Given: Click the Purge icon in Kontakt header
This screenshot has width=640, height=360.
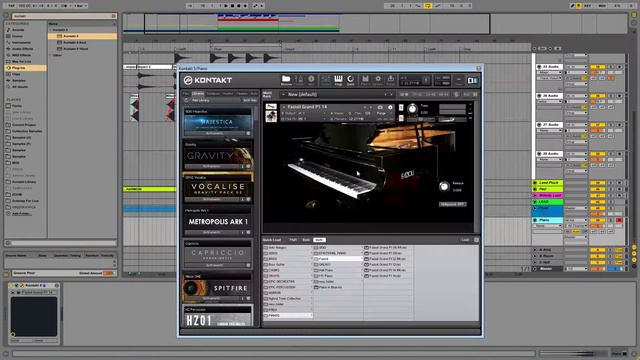Looking at the screenshot, I should (391, 80).
